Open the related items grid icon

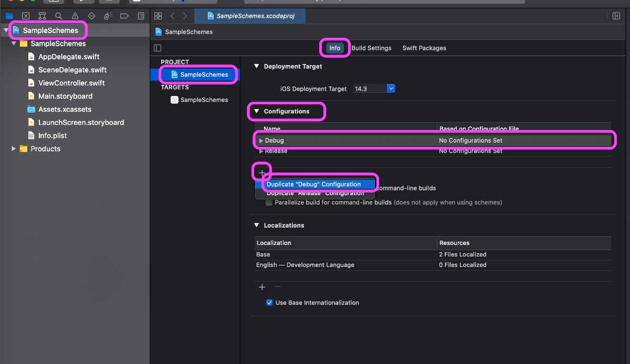(x=158, y=16)
